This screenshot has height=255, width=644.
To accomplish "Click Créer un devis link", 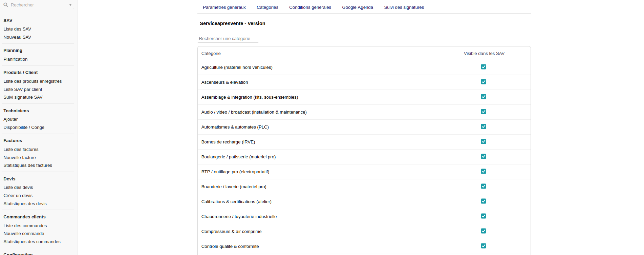I will (x=18, y=196).
